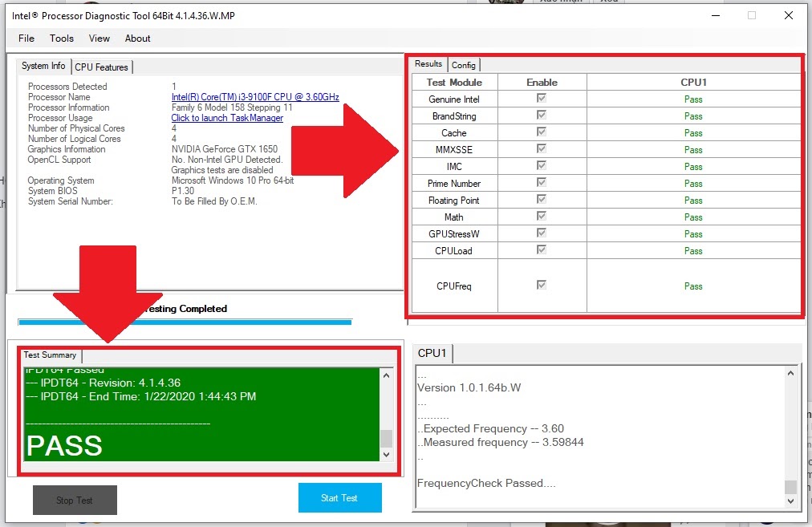The image size is (812, 527).
Task: Open the Intel Core i3-9100F processor link
Action: [255, 97]
